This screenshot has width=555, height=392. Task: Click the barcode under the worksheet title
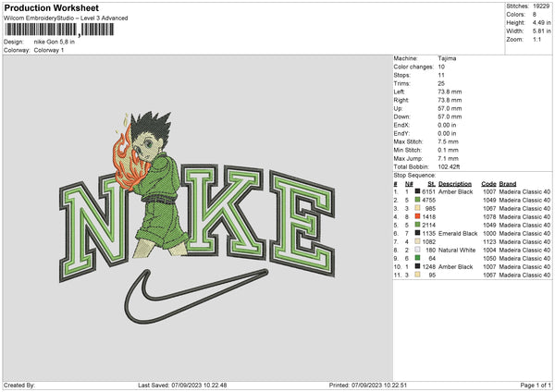click(59, 30)
